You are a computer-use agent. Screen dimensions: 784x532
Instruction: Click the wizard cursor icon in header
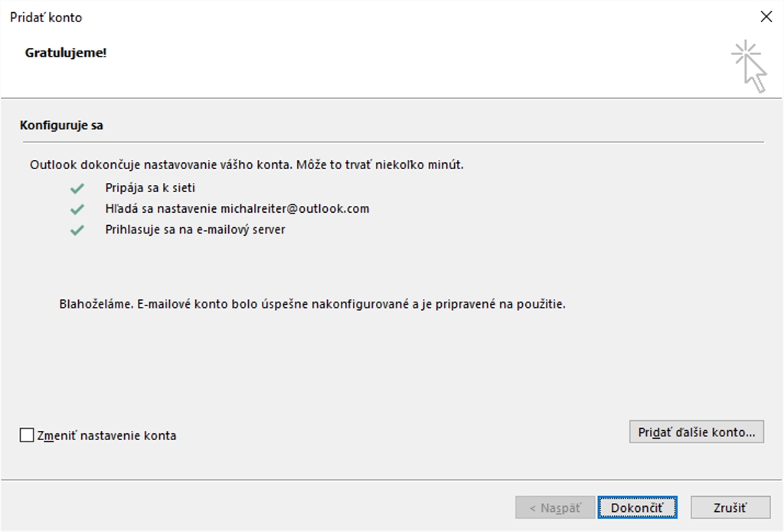pos(749,67)
